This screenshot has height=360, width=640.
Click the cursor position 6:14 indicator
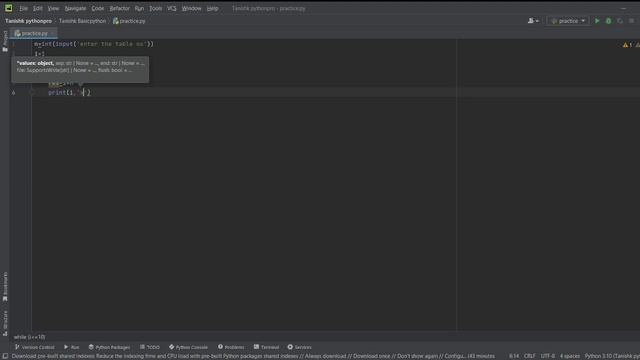coord(514,356)
